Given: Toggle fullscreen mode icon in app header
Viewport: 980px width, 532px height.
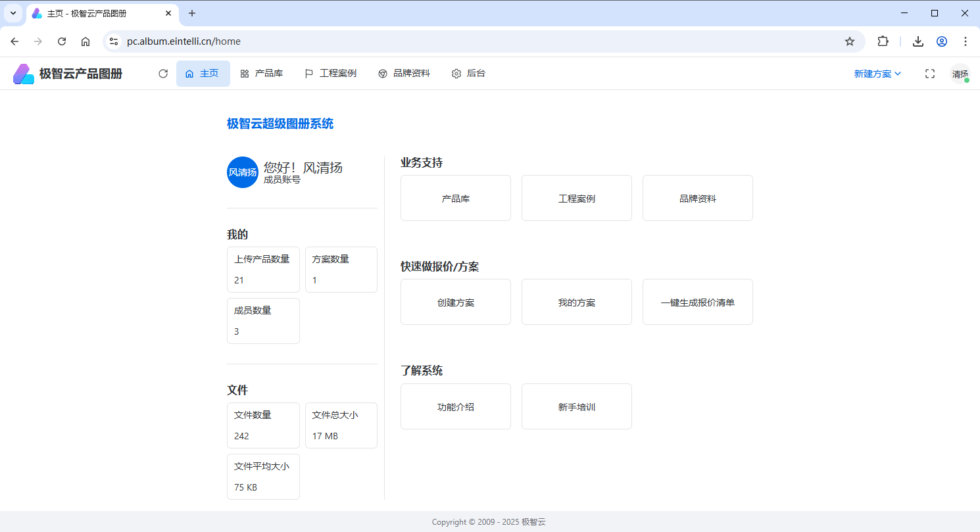Looking at the screenshot, I should coord(930,74).
